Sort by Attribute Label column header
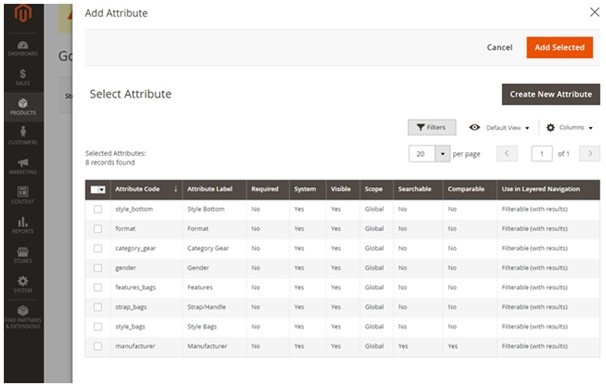The width and height of the screenshot is (606, 387). tap(214, 189)
